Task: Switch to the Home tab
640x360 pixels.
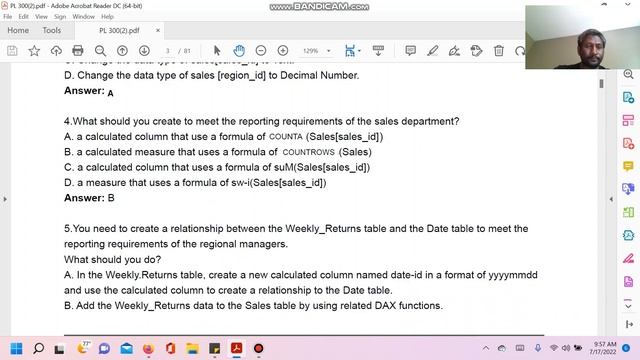Action: click(18, 31)
